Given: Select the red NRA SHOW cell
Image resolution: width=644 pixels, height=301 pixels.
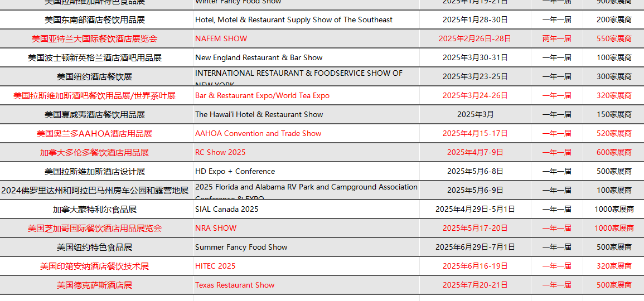Looking at the screenshot, I should (216, 228).
